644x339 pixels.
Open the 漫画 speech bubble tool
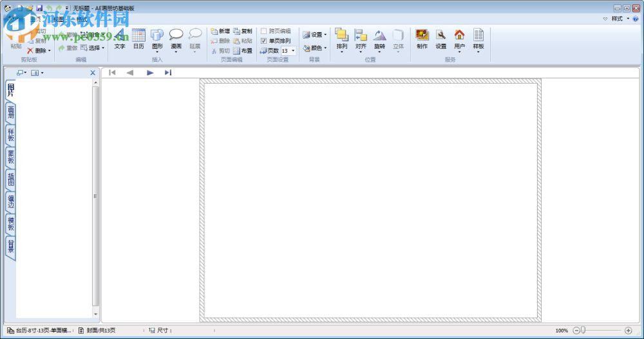176,41
